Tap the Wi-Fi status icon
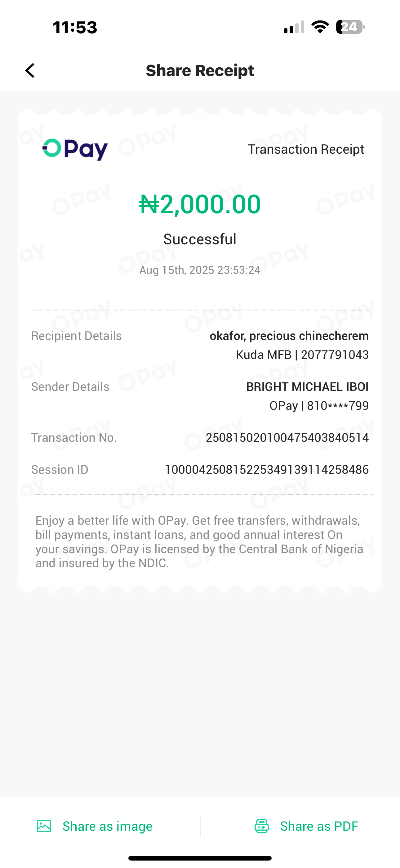This screenshot has height=868, width=400. coord(320,27)
